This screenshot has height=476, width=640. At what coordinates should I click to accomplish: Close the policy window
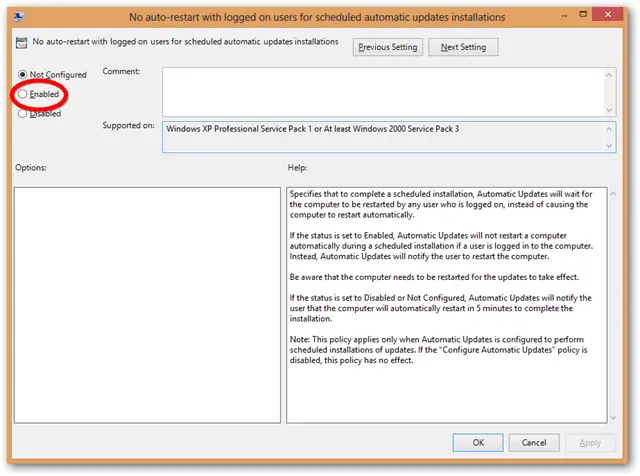608,15
